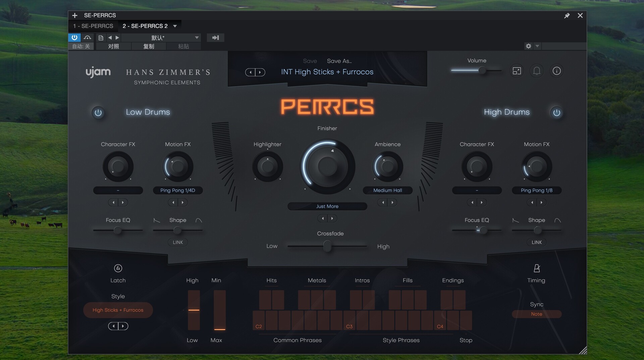Toggle Low Drums LINK button
644x360 pixels.
(x=178, y=242)
